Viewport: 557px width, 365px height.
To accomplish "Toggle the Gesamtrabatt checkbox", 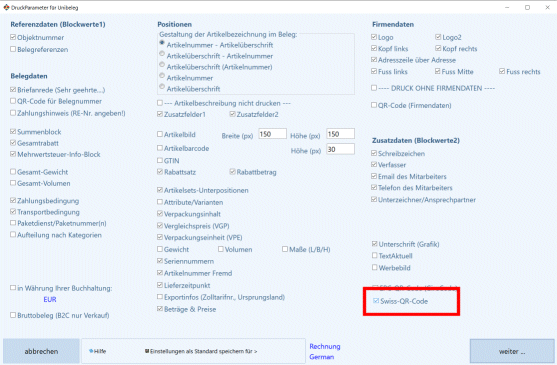I will pyautogui.click(x=13, y=143).
